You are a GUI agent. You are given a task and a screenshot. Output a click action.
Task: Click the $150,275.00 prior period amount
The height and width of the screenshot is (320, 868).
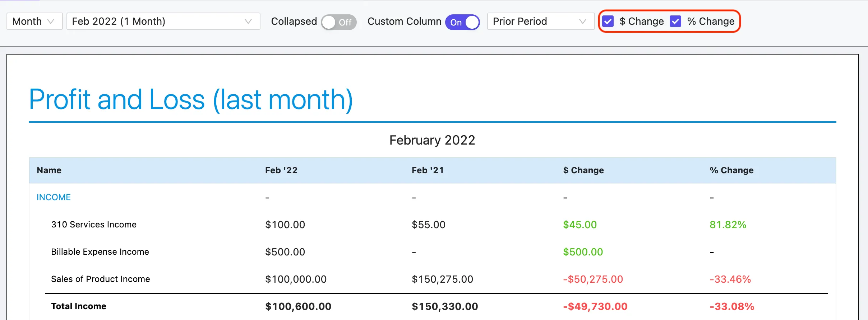(x=442, y=279)
